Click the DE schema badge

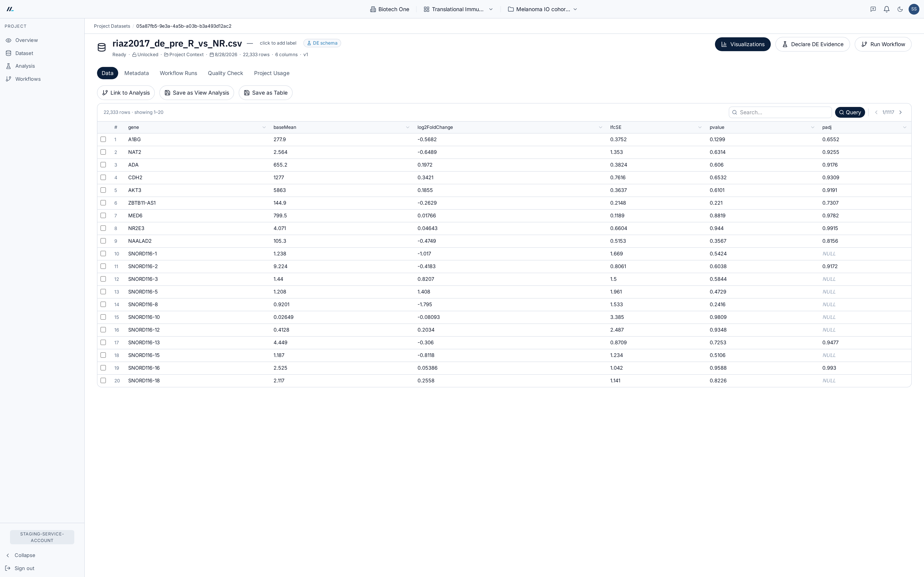tap(322, 43)
